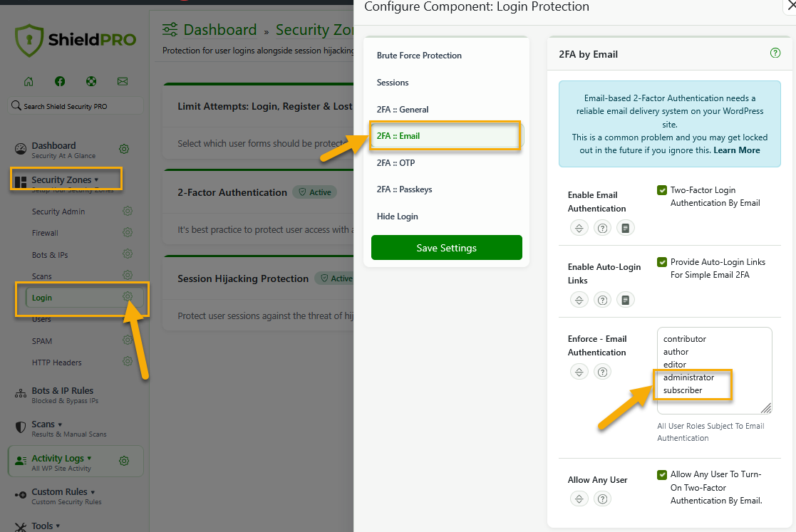Viewport: 796px width, 532px height.
Task: Click the user roles textarea
Action: coord(714,370)
